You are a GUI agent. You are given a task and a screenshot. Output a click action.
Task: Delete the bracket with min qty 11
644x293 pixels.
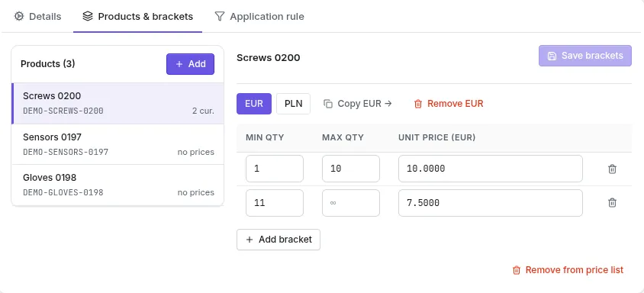tap(612, 203)
